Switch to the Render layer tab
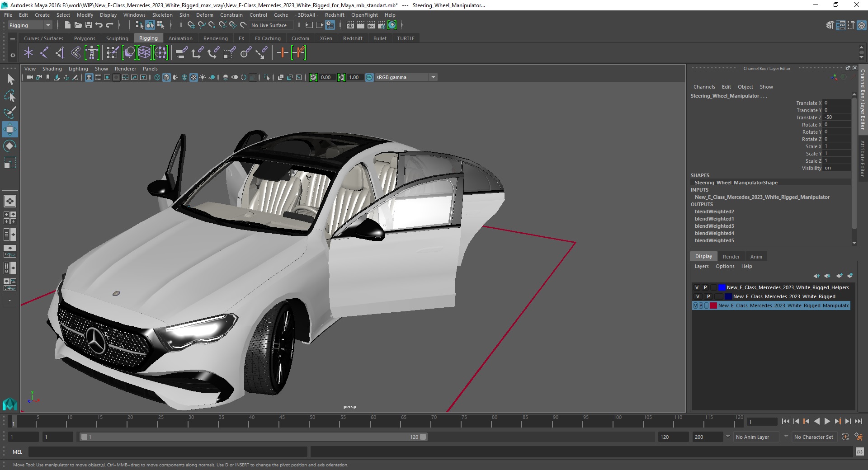 (x=731, y=257)
